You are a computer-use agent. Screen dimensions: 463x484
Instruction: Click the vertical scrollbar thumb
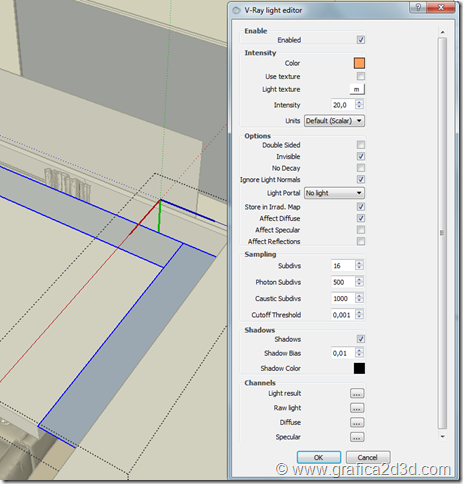(x=442, y=233)
